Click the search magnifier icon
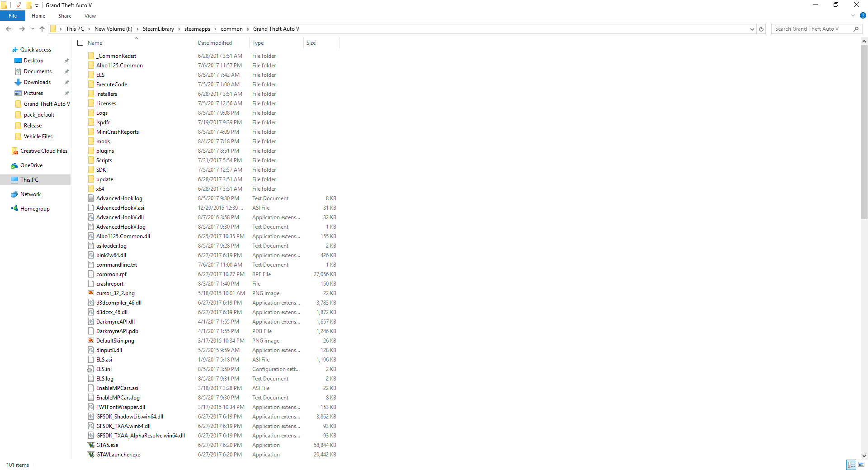Image resolution: width=868 pixels, height=470 pixels. [x=856, y=29]
